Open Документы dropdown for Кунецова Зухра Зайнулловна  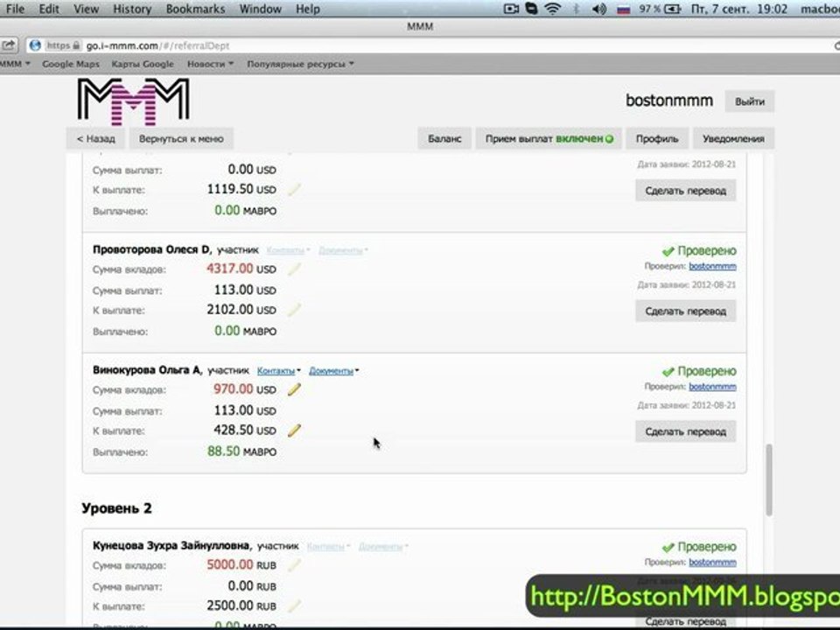(x=383, y=546)
